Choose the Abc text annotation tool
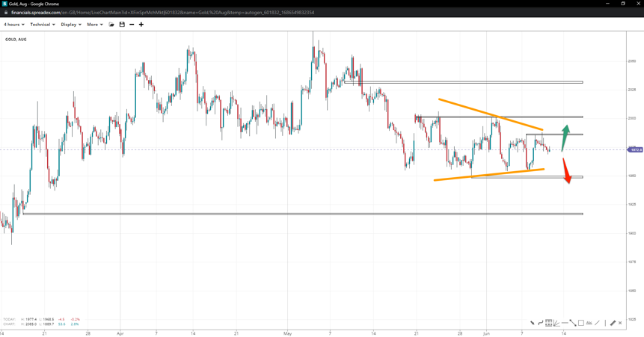The width and height of the screenshot is (644, 337). (x=589, y=323)
